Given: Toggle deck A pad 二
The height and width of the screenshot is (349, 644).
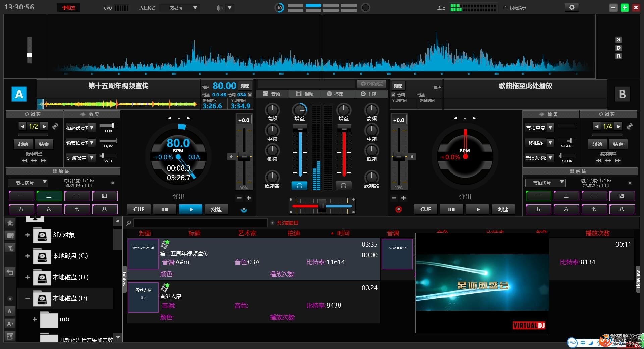Looking at the screenshot, I should pos(49,196).
